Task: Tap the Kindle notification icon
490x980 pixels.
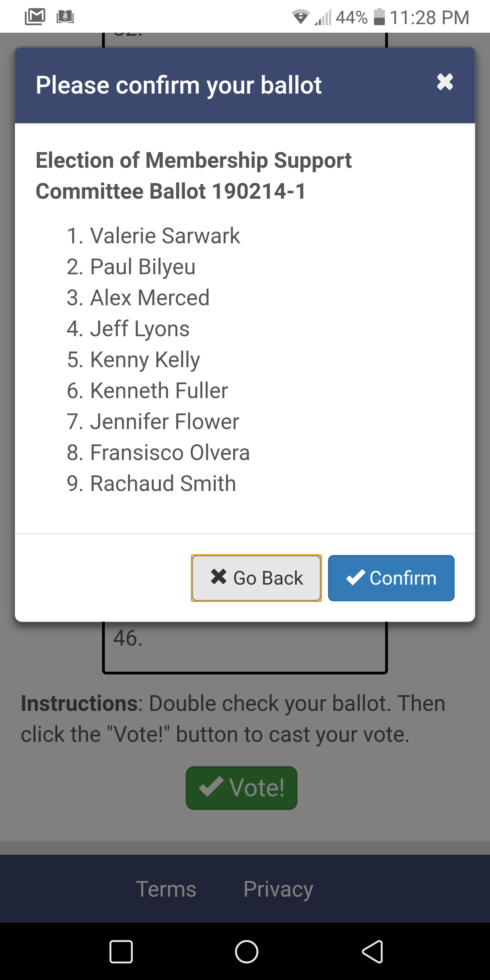Action: click(x=65, y=17)
